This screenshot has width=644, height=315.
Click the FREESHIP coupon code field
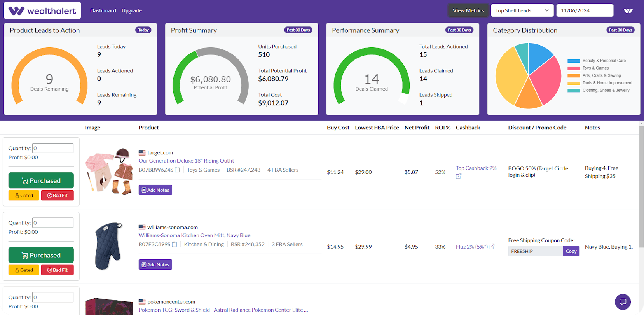point(536,251)
